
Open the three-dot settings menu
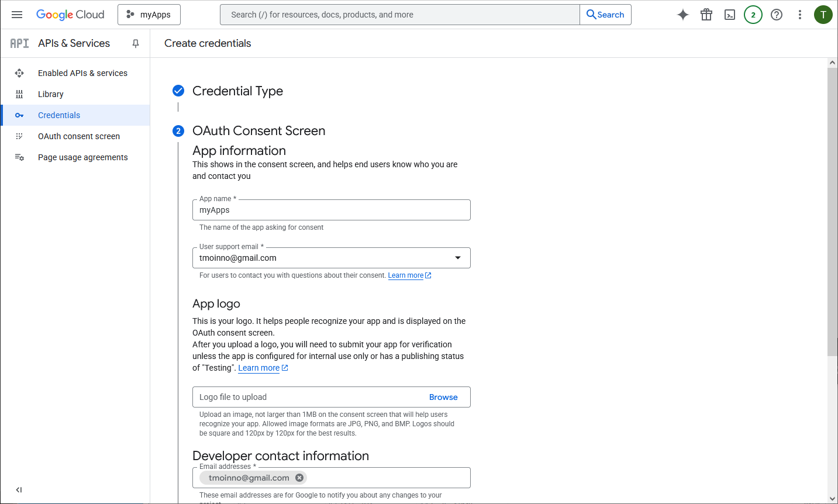(x=800, y=15)
